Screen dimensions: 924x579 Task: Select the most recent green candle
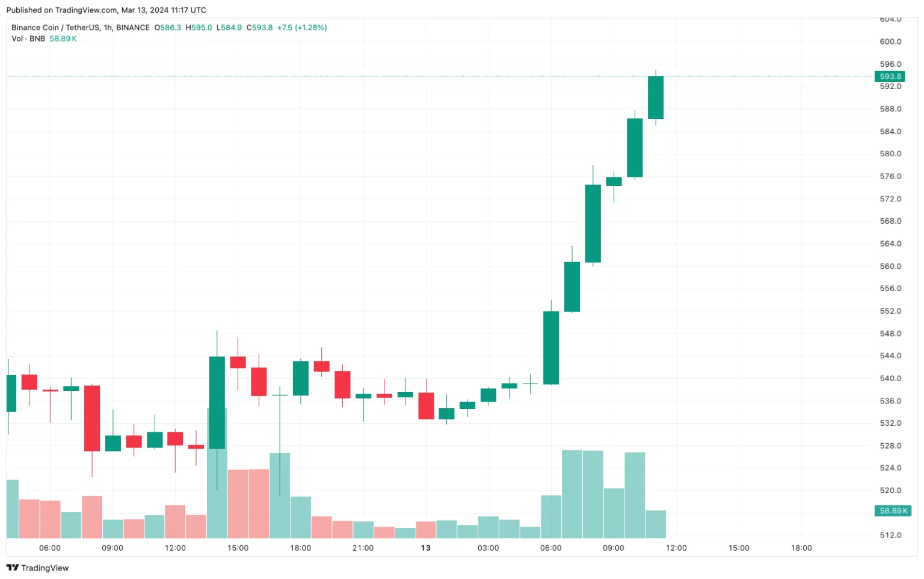click(x=655, y=97)
